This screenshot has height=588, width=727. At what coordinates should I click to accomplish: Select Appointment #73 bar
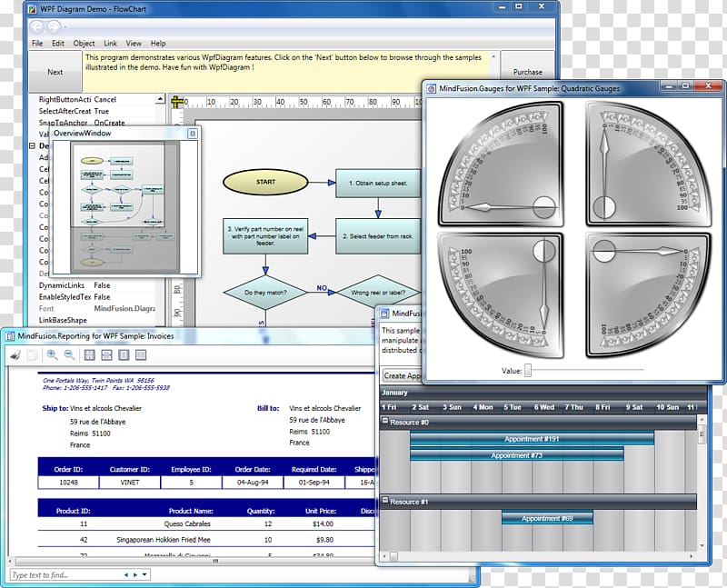(x=516, y=455)
